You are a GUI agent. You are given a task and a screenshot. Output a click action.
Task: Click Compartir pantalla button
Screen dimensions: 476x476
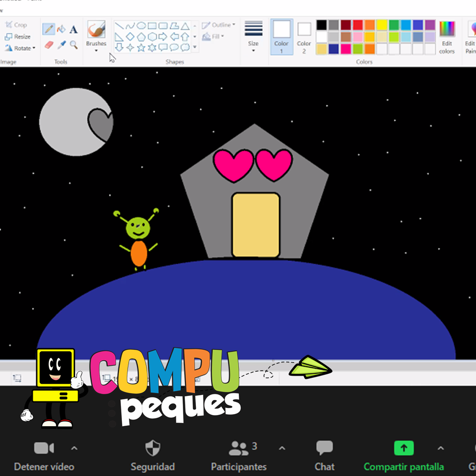(403, 448)
